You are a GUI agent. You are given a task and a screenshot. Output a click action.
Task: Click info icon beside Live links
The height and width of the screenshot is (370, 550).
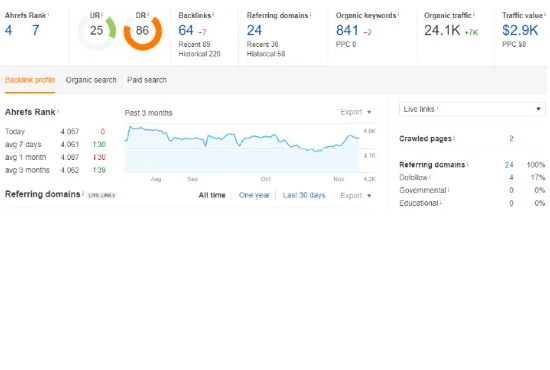(437, 108)
